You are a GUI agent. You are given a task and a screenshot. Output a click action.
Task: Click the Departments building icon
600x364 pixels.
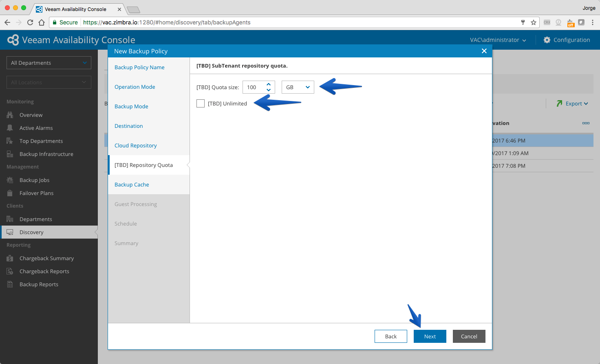10,219
